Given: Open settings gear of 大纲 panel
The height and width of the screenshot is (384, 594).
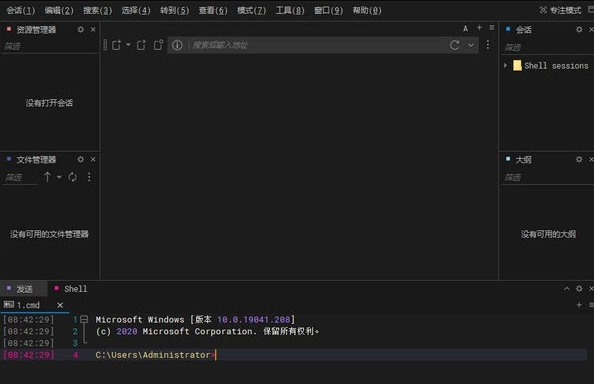Looking at the screenshot, I should pyautogui.click(x=579, y=159).
